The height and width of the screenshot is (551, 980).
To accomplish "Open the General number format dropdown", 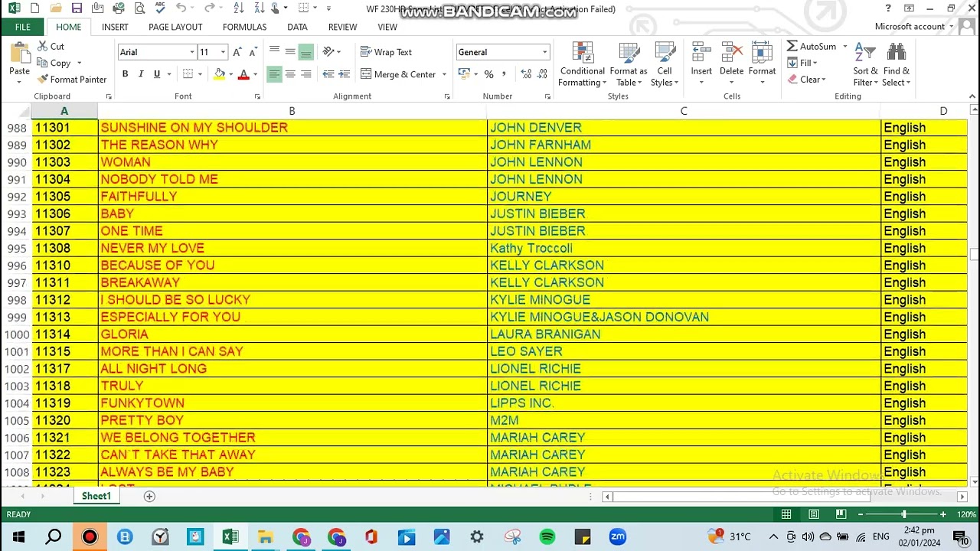I will tap(544, 52).
